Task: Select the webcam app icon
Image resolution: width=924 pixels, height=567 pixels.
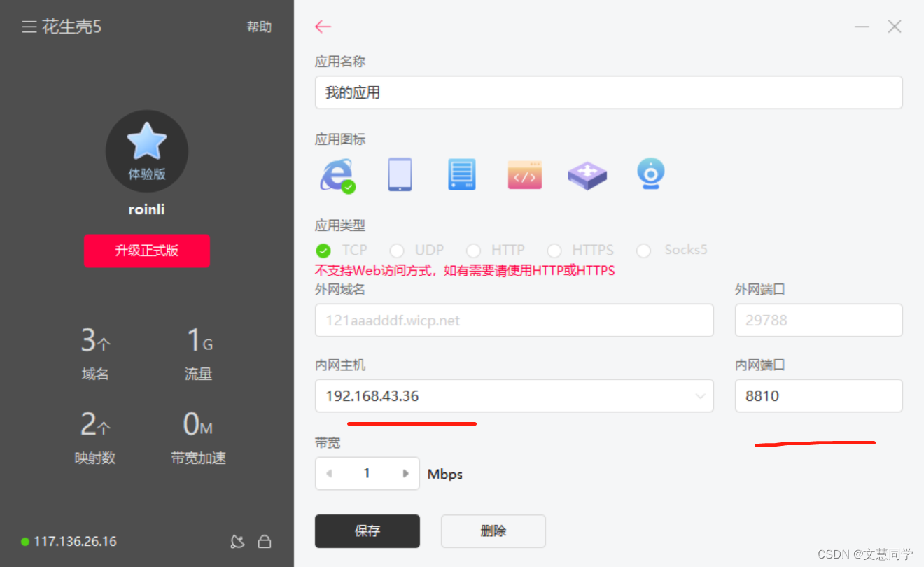Action: 650,174
